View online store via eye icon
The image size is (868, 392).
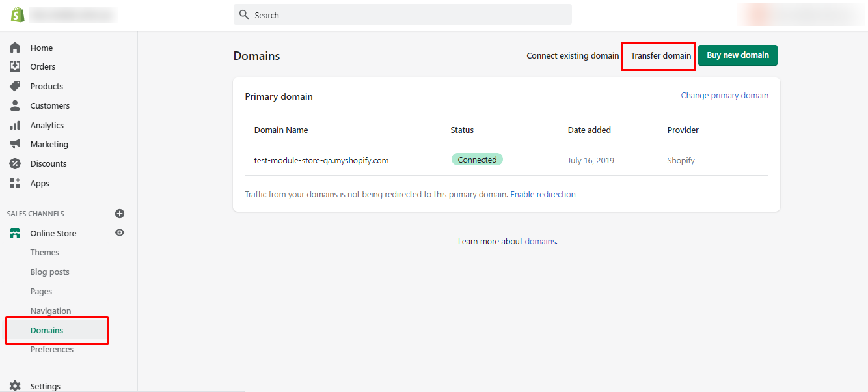click(x=120, y=232)
